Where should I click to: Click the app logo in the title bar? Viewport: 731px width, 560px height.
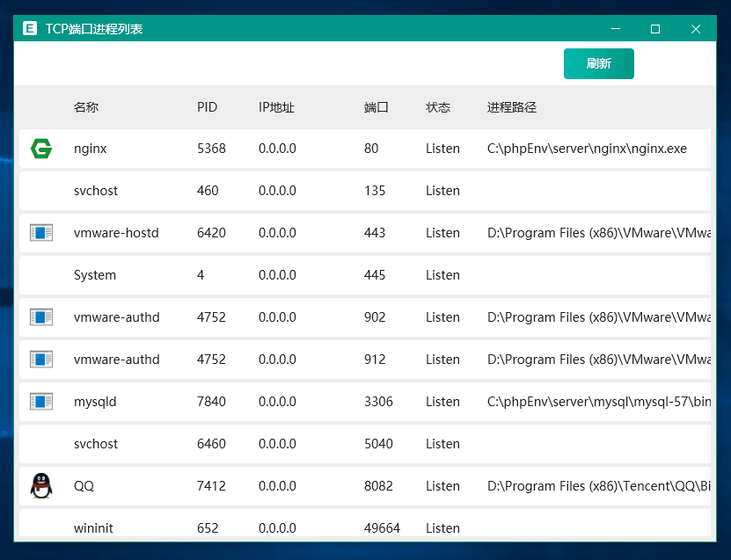29,28
